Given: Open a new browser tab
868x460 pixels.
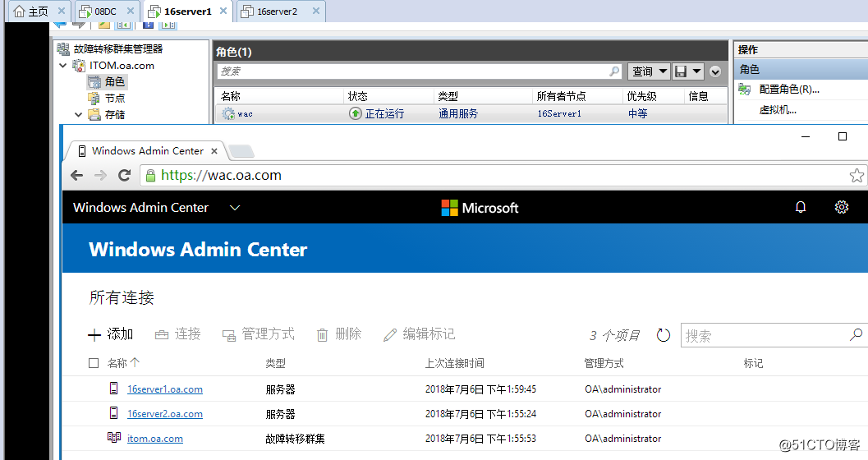Looking at the screenshot, I should tap(241, 151).
